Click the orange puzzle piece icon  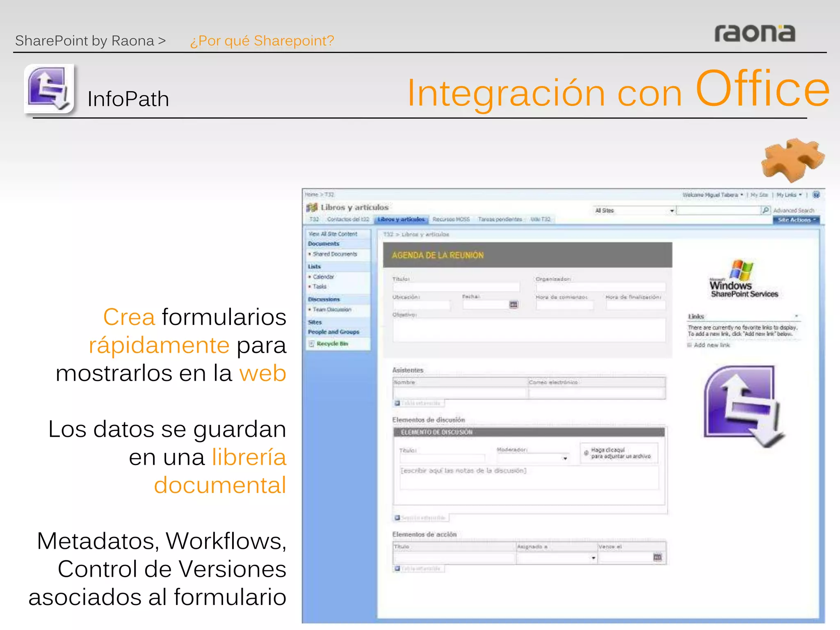click(x=792, y=160)
